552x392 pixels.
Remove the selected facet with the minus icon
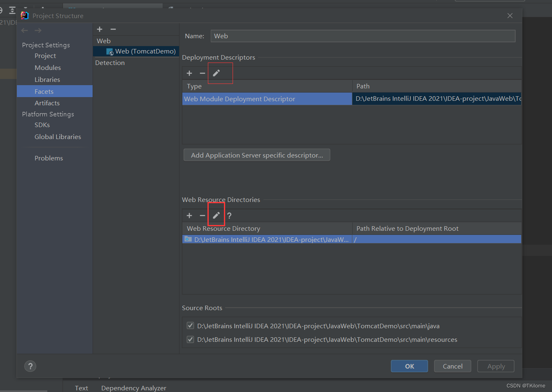(x=113, y=29)
